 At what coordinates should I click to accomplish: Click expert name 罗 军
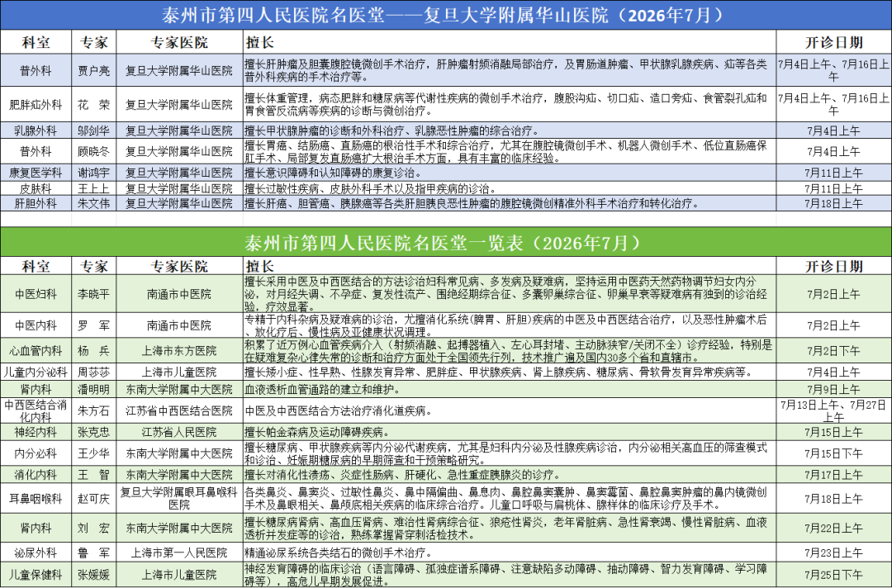coord(94,325)
